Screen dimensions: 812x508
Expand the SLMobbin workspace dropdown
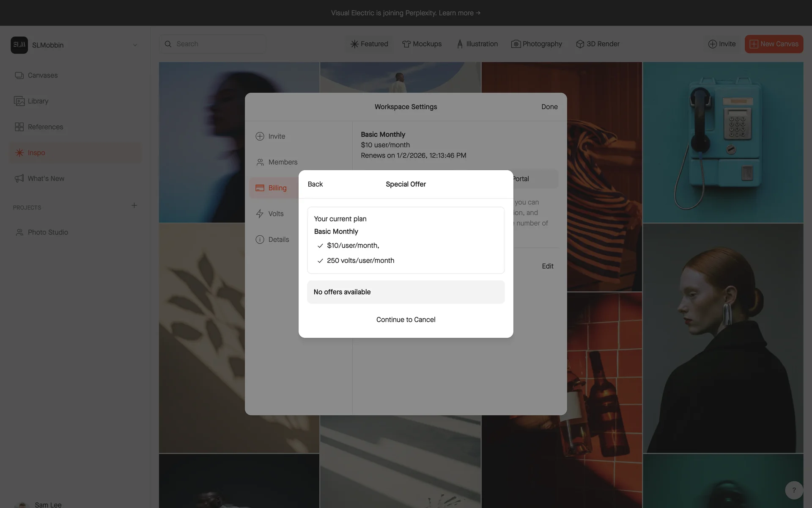click(x=135, y=45)
